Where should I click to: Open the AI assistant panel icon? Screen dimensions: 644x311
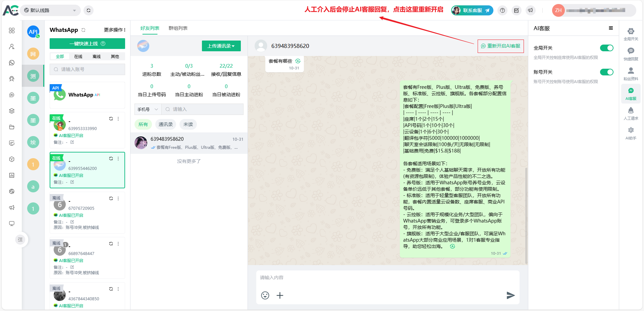631,133
